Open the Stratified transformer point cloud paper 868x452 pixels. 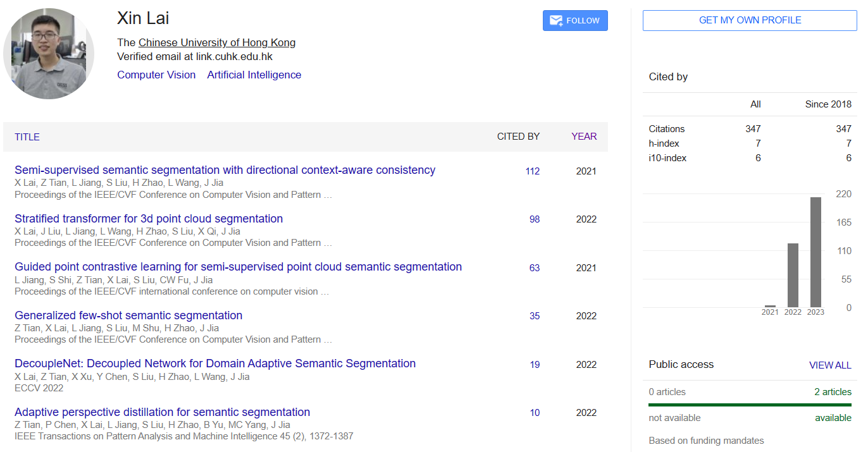pos(149,218)
